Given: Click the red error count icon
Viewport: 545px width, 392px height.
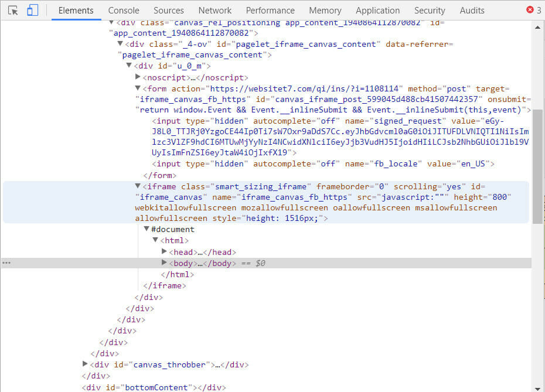Looking at the screenshot, I should 530,10.
